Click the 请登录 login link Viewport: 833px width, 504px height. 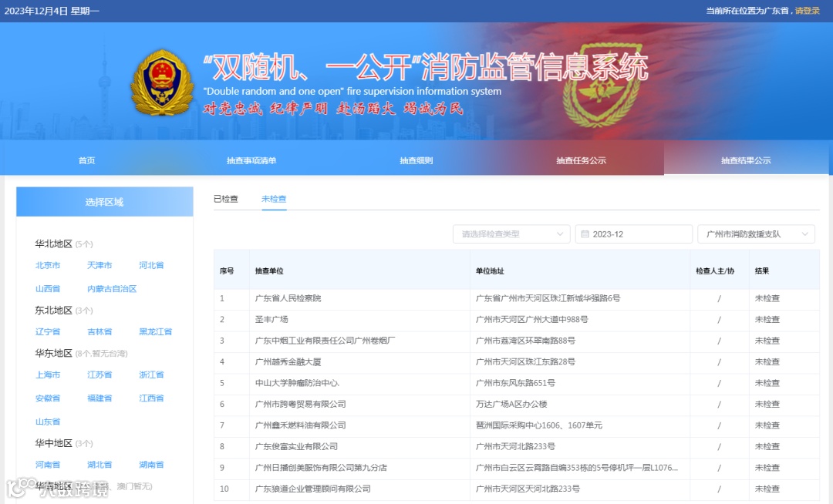[808, 11]
